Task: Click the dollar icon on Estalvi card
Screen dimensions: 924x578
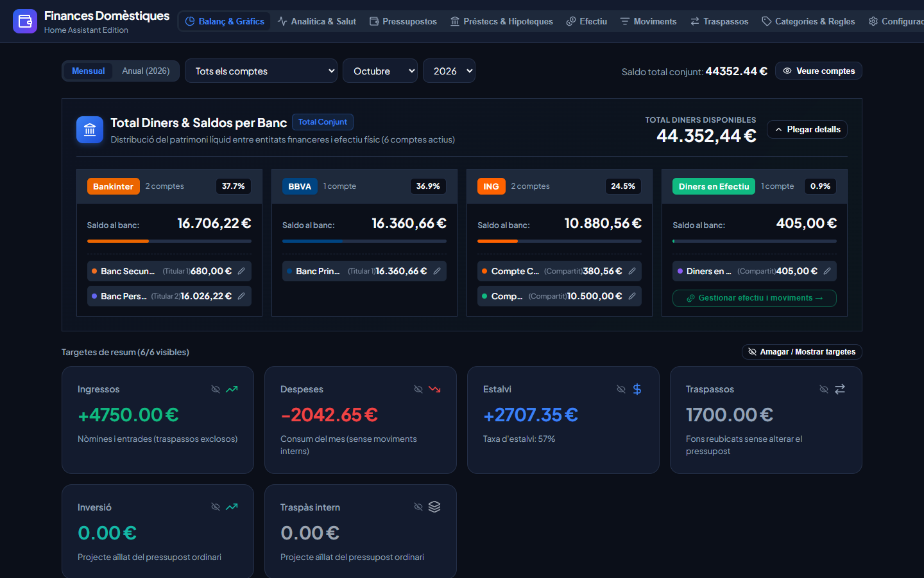Action: click(x=637, y=389)
